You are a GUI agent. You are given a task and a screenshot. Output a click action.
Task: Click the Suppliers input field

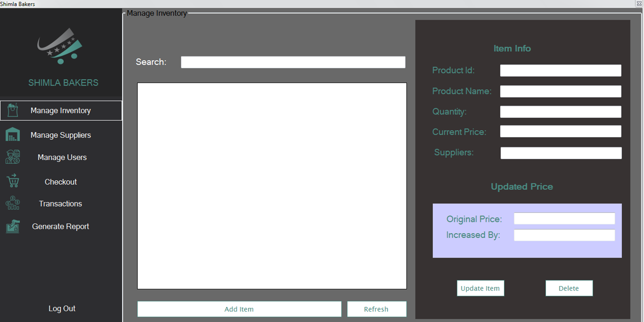[561, 153]
